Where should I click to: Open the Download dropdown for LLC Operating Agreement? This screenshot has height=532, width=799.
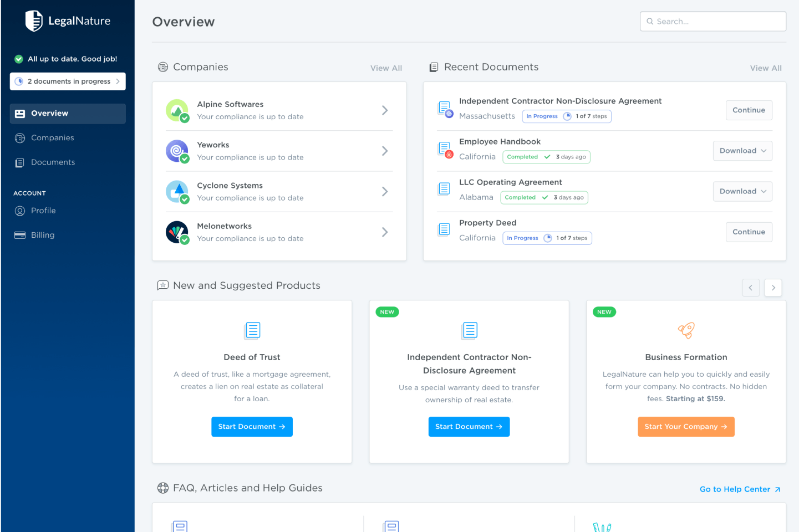pyautogui.click(x=742, y=191)
